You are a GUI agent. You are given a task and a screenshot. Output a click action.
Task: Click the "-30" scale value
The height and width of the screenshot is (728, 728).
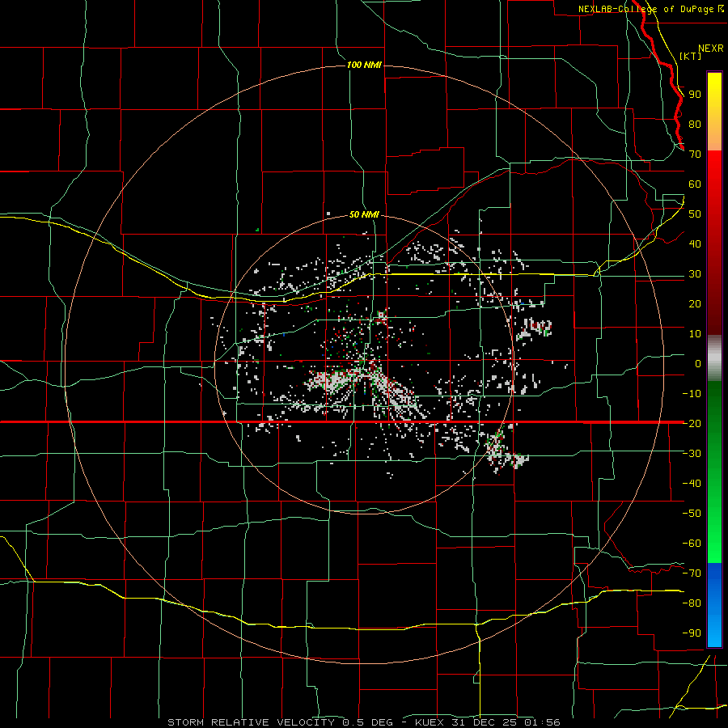click(x=692, y=453)
